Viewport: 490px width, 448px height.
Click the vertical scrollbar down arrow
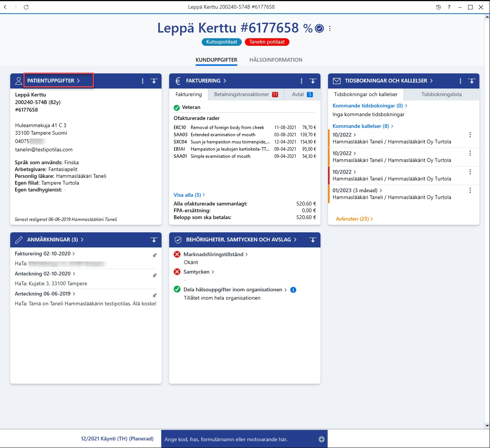(x=487, y=426)
